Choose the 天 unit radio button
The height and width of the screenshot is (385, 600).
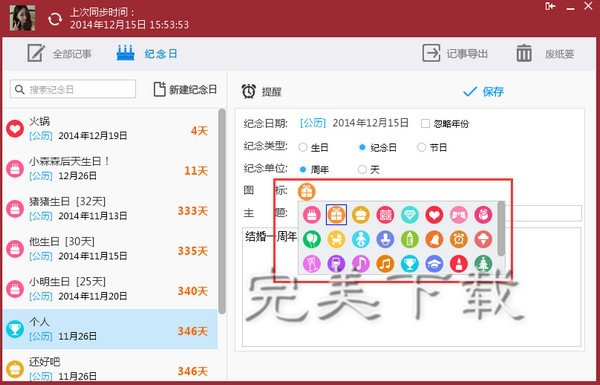(x=362, y=169)
